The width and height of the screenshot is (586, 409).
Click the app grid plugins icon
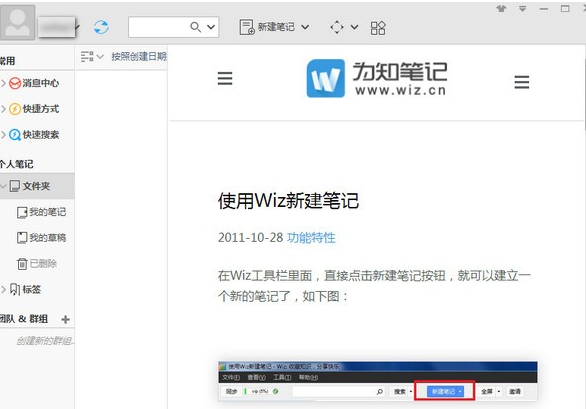click(x=378, y=28)
